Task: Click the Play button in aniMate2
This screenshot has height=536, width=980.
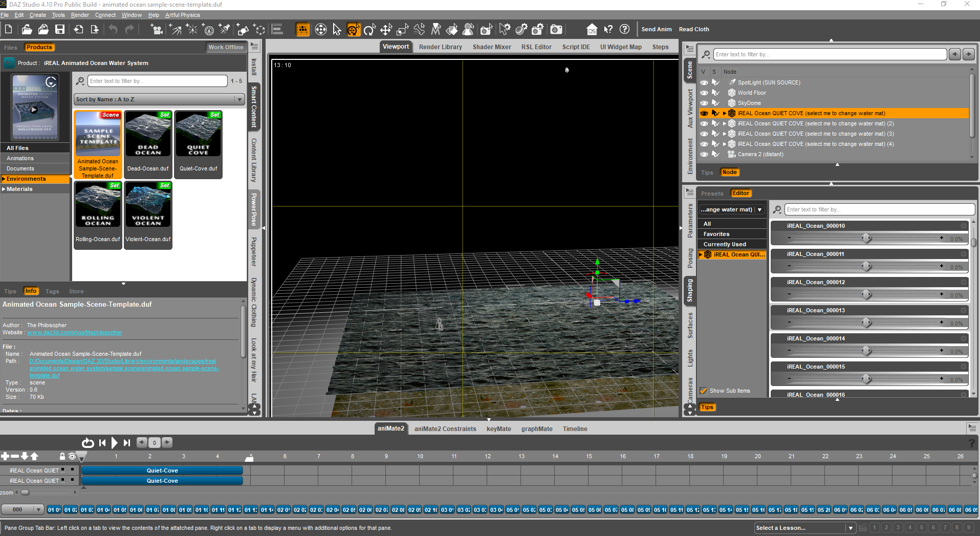Action: coord(114,443)
